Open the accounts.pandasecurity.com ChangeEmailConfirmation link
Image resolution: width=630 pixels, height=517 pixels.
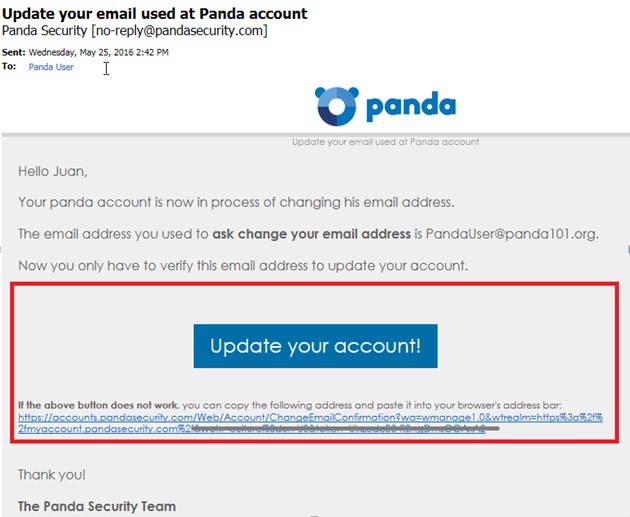tap(310, 417)
